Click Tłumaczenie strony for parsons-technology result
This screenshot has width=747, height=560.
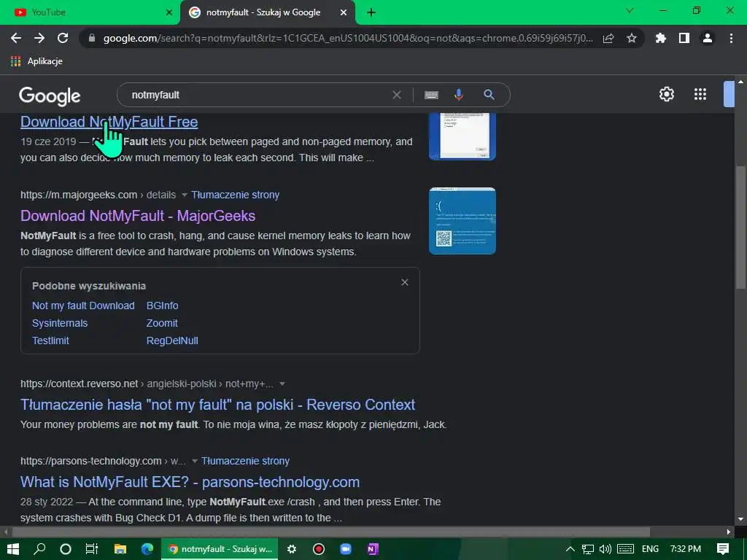coord(245,461)
